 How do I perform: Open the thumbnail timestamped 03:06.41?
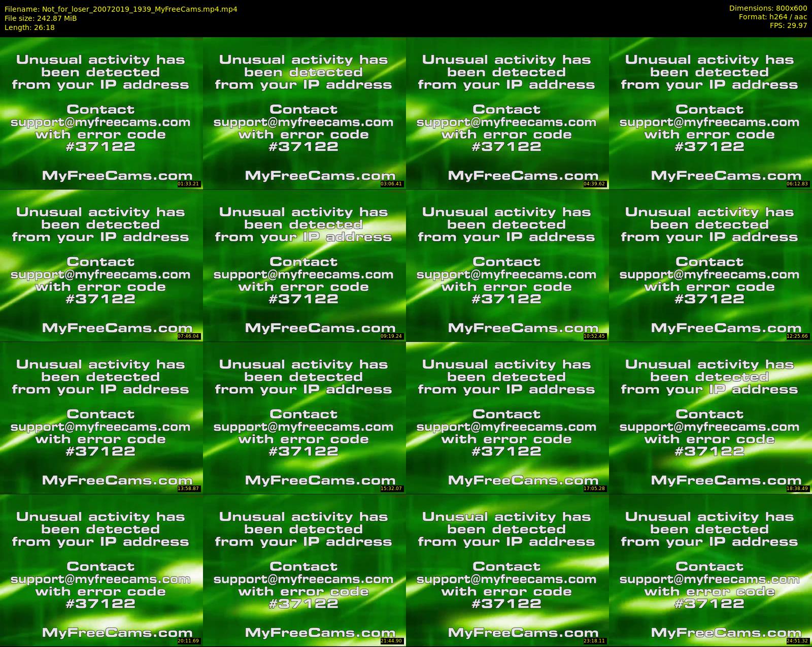click(x=304, y=113)
